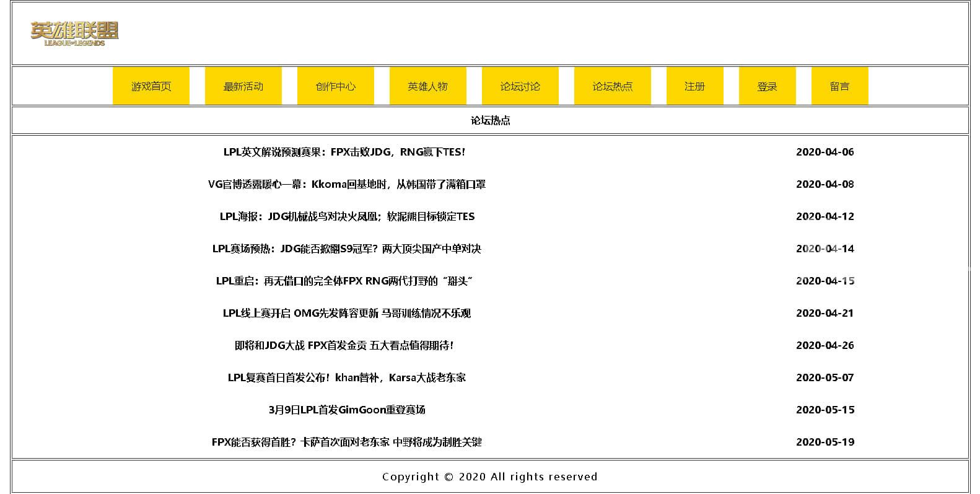The height and width of the screenshot is (494, 980).
Task: Open the LPL线上赛开启 OMG article
Action: (x=346, y=313)
